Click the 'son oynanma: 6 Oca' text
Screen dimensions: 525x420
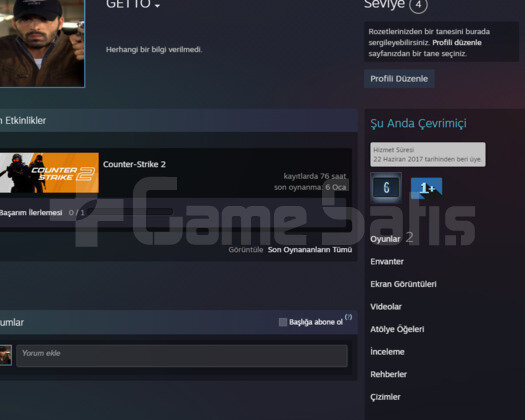point(310,187)
